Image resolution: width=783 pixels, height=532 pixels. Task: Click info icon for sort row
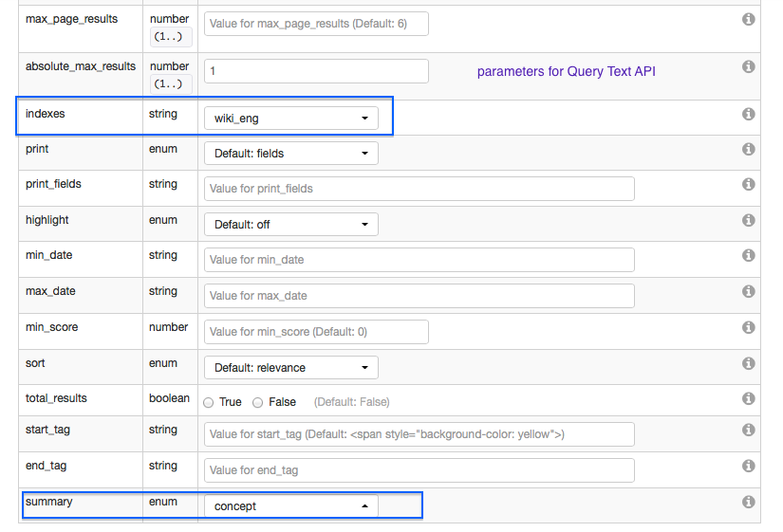click(x=748, y=363)
